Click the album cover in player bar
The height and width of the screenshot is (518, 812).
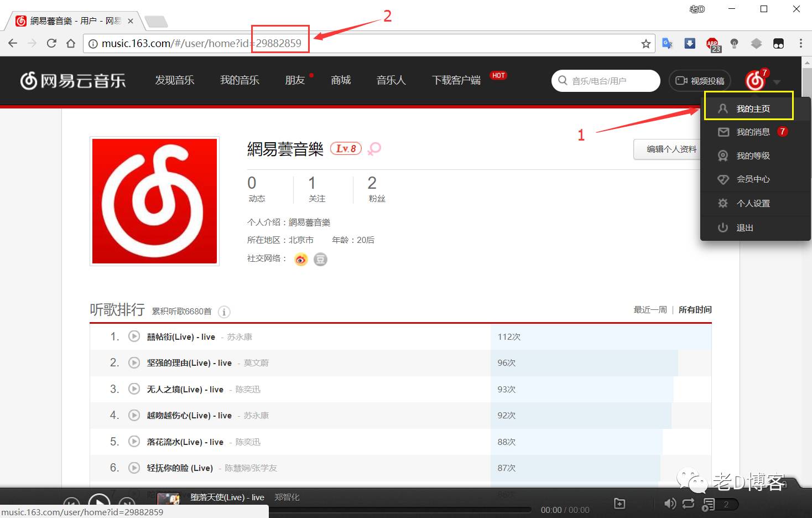[169, 498]
